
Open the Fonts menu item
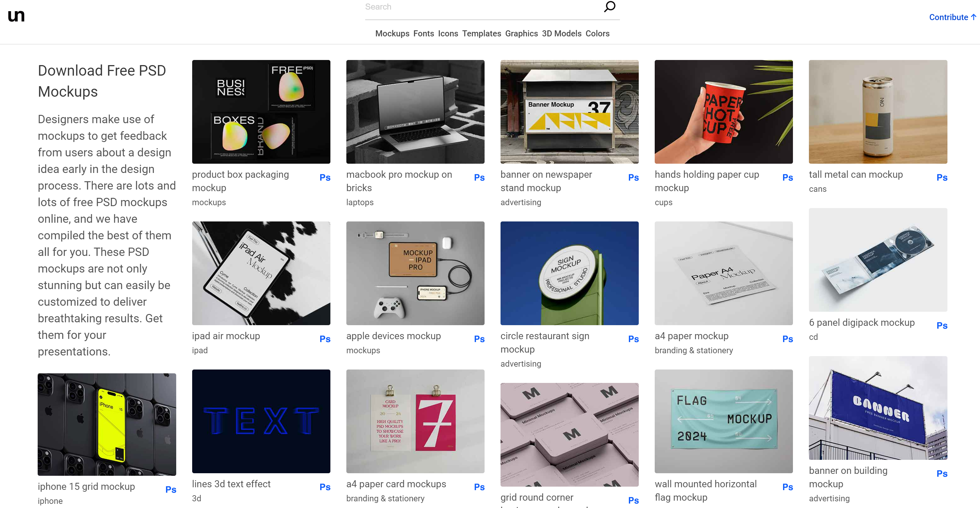pyautogui.click(x=423, y=34)
